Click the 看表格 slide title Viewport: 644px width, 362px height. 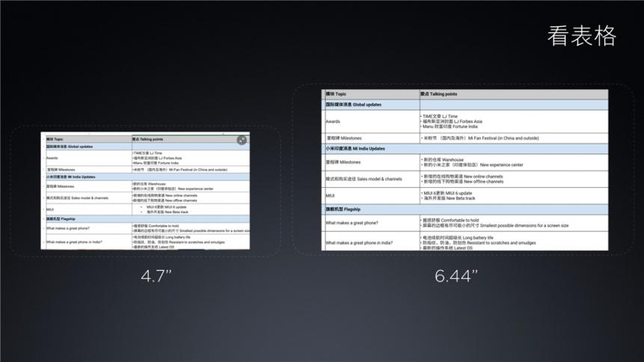pos(582,35)
